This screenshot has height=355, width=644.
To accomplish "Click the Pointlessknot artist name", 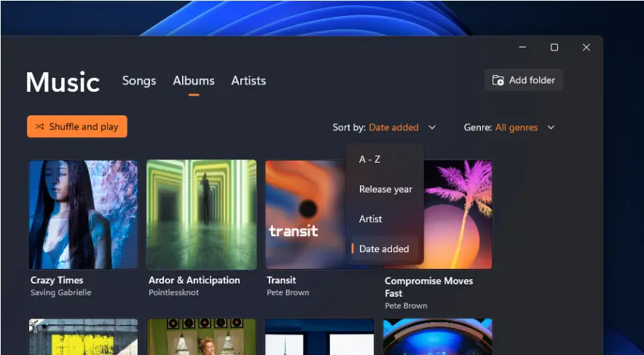I will click(173, 292).
